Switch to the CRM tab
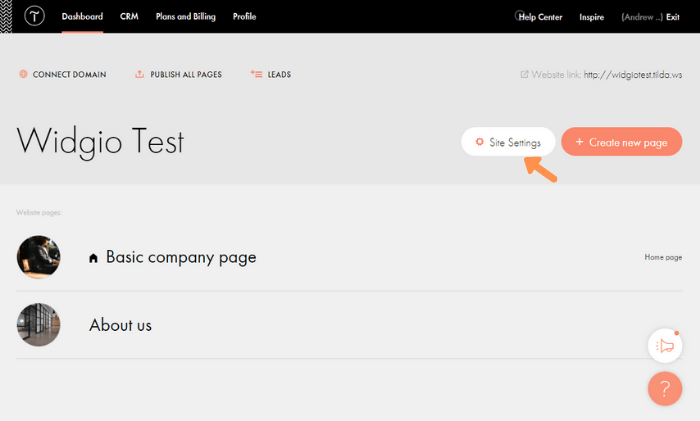The image size is (700, 421). click(129, 17)
